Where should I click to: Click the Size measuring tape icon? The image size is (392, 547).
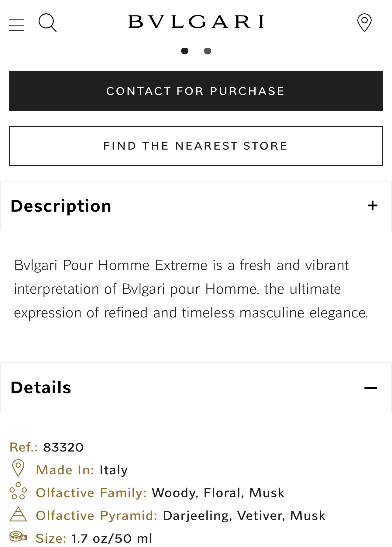tap(18, 536)
